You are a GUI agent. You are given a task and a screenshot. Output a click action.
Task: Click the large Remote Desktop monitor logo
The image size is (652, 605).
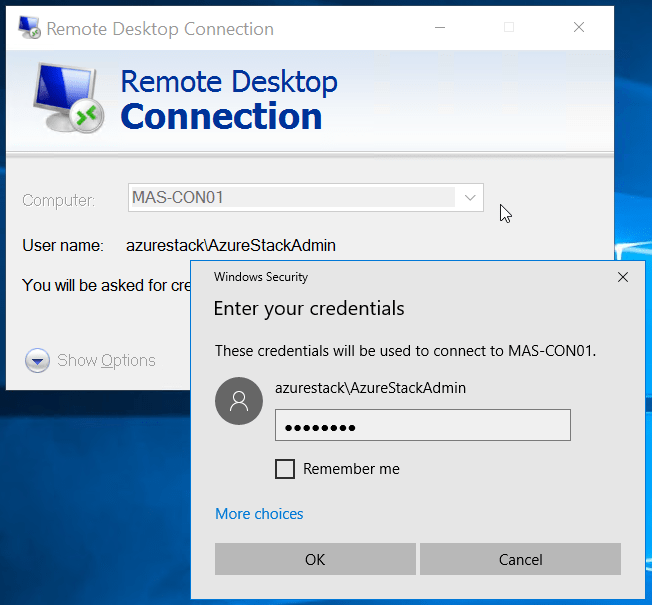69,99
